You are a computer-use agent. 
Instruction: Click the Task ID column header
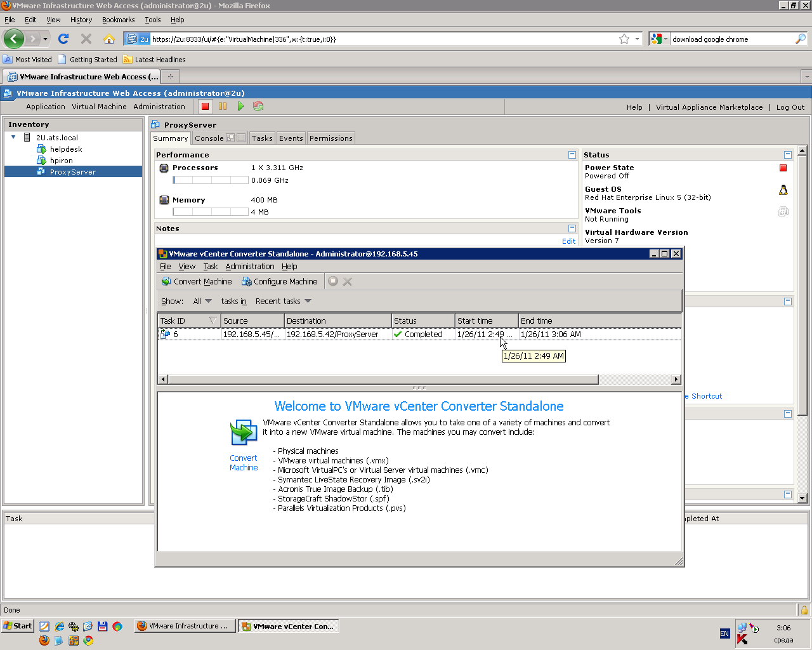point(189,321)
